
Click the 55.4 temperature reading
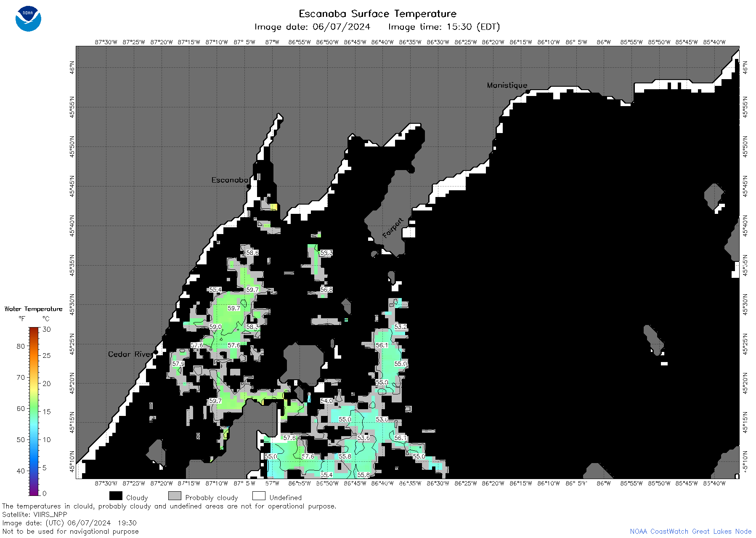pyautogui.click(x=326, y=475)
